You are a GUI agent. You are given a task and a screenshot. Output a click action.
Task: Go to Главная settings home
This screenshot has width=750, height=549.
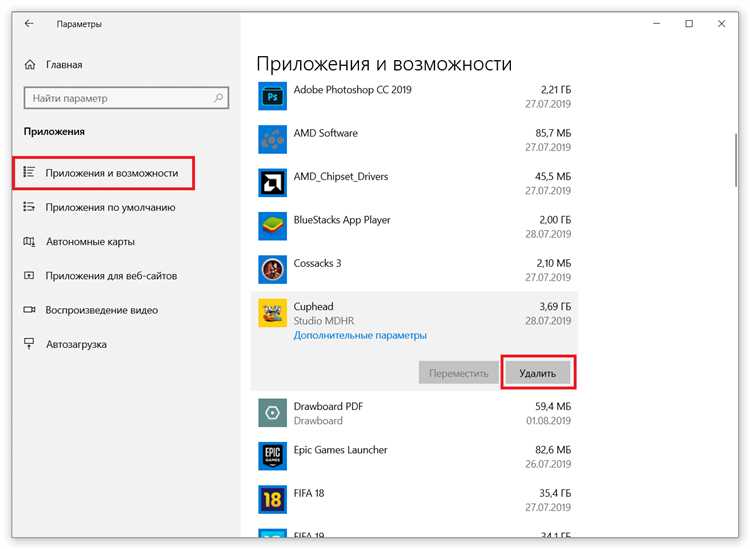tap(64, 65)
